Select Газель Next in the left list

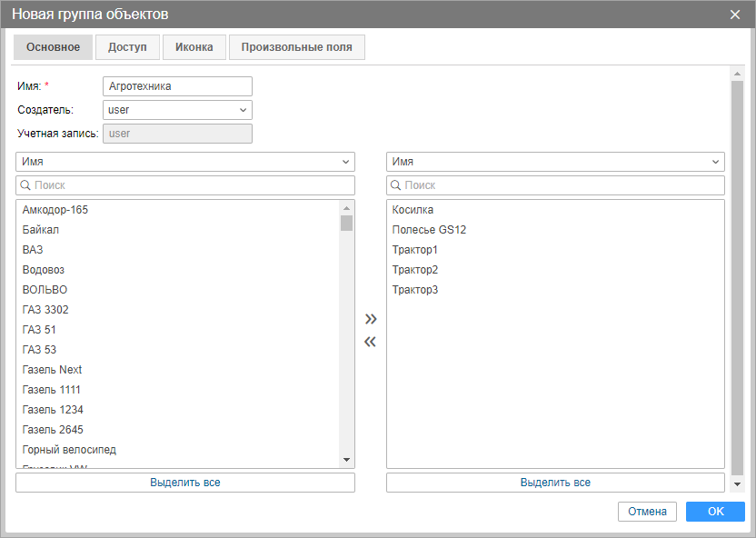click(x=53, y=370)
